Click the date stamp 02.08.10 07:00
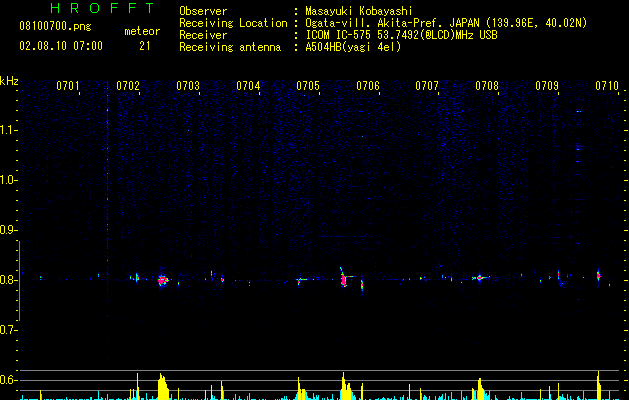629x400 pixels. click(61, 46)
